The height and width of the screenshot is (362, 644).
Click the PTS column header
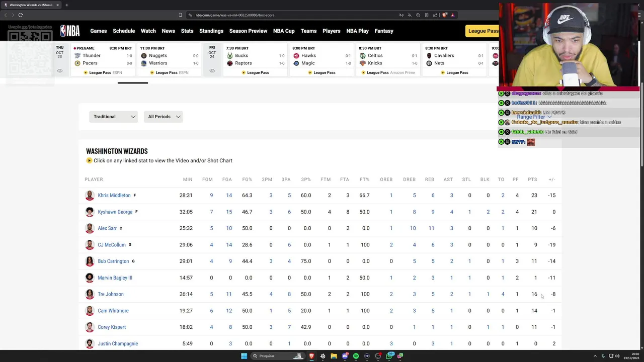(532, 179)
